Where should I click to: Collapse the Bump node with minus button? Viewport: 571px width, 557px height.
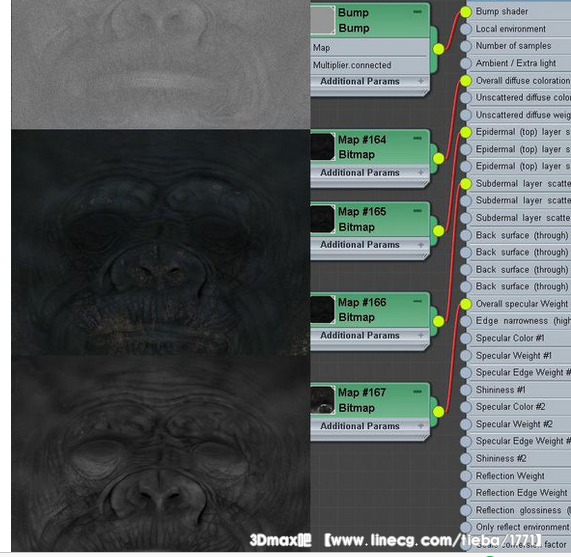pos(417,12)
